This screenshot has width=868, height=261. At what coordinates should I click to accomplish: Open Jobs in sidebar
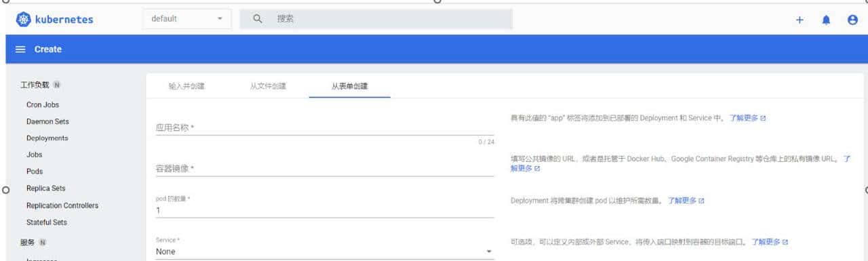(x=34, y=155)
